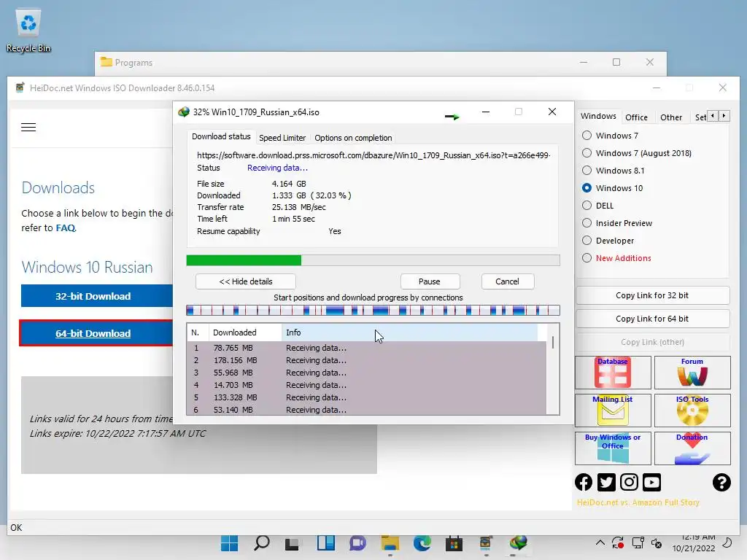Screen dimensions: 747x560
Task: Open HeiDoc.net vs. Amazon Full Story link
Action: click(x=638, y=502)
